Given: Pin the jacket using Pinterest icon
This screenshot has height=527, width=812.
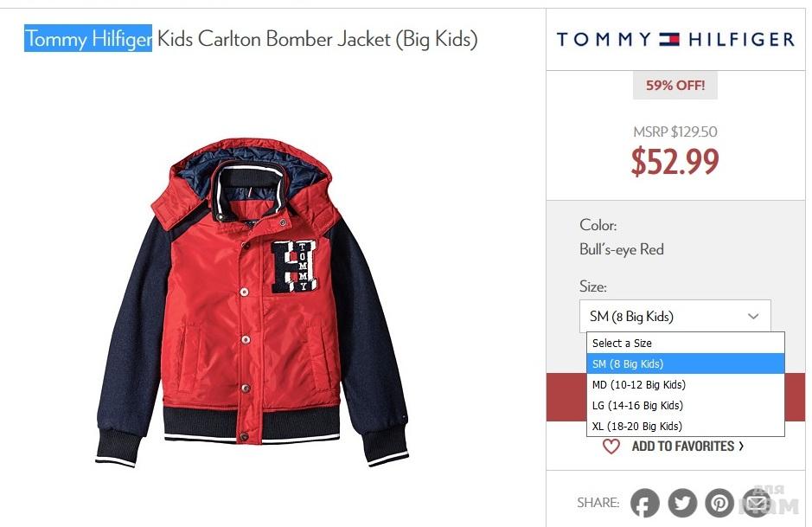Looking at the screenshot, I should (x=719, y=503).
